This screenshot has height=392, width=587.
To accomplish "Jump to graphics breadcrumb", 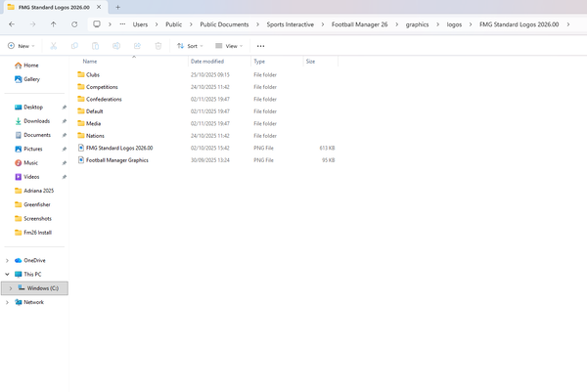I will pos(417,24).
